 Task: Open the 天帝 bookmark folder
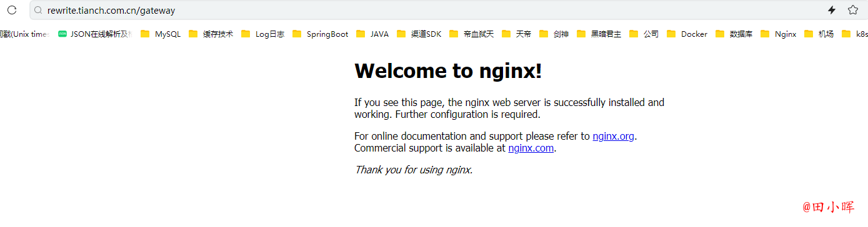[516, 34]
